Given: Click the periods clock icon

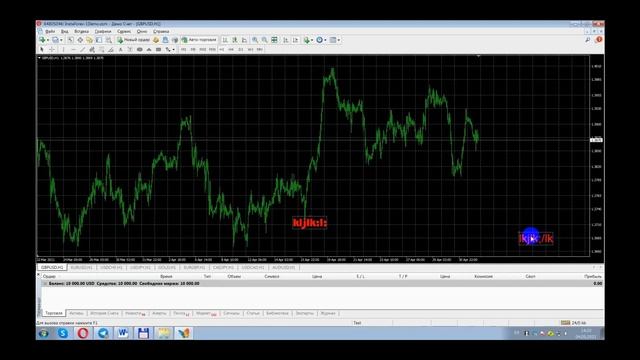Looking at the screenshot, I should coord(320,40).
